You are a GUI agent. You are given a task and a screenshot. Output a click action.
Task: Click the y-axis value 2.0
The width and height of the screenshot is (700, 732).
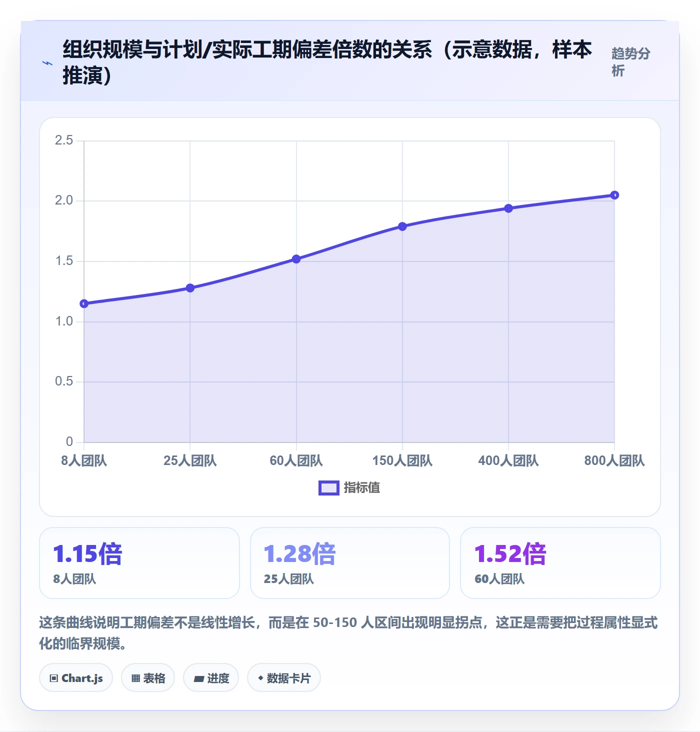[x=64, y=200]
